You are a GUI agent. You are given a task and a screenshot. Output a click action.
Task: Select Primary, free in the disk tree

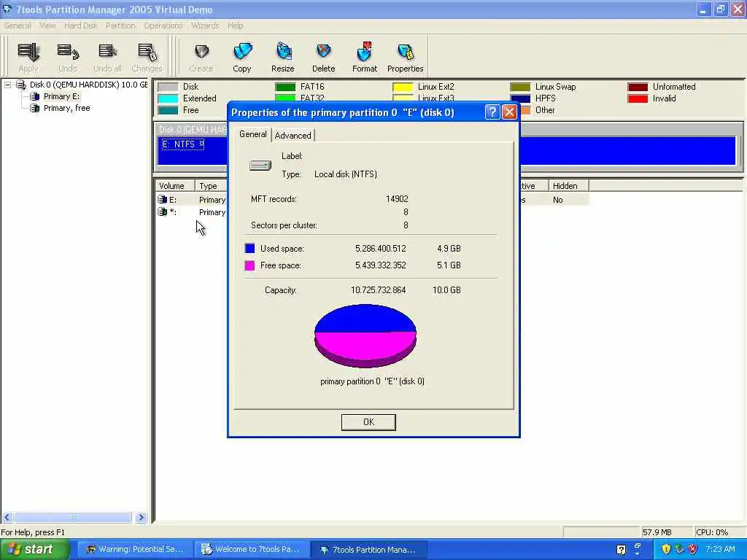(66, 108)
